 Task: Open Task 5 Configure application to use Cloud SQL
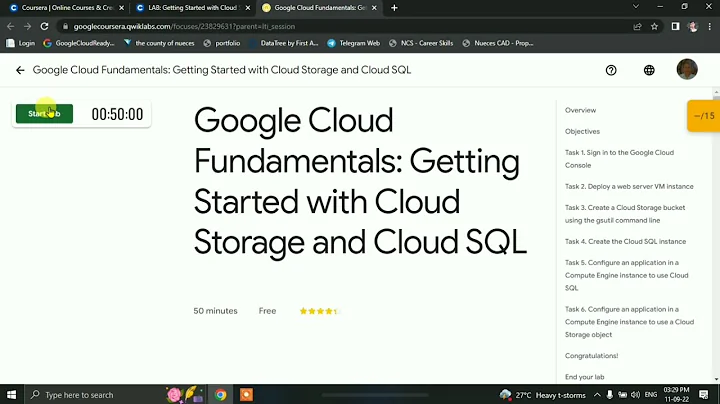(627, 275)
